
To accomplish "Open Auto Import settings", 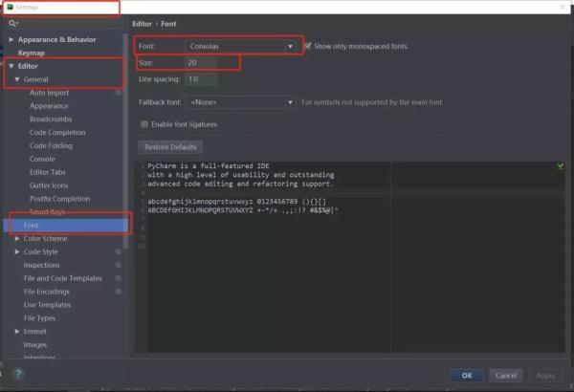I will tap(49, 93).
